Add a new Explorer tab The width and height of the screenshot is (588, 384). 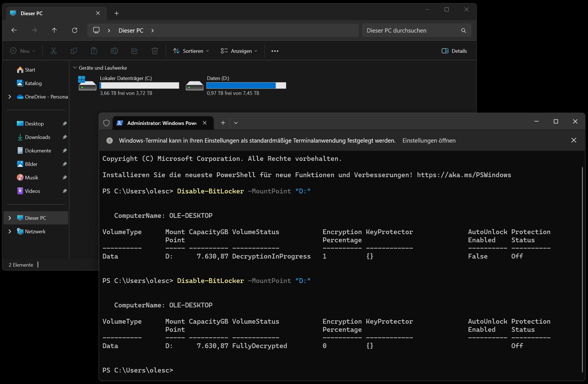117,13
